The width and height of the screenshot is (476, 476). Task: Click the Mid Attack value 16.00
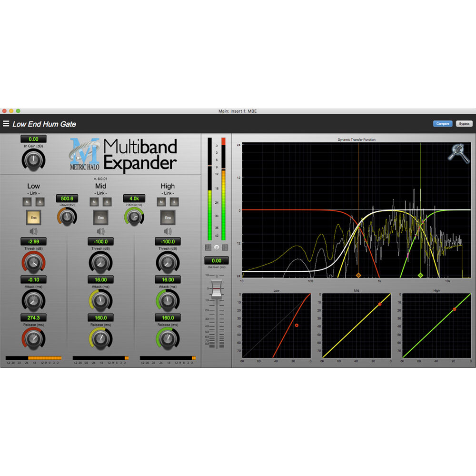[100, 279]
